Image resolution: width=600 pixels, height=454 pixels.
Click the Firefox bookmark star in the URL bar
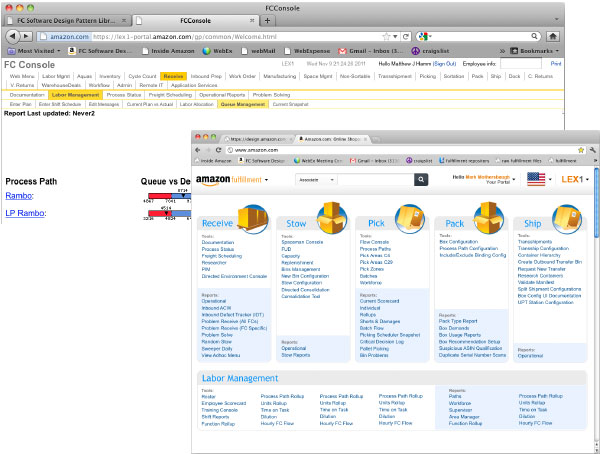click(x=386, y=37)
